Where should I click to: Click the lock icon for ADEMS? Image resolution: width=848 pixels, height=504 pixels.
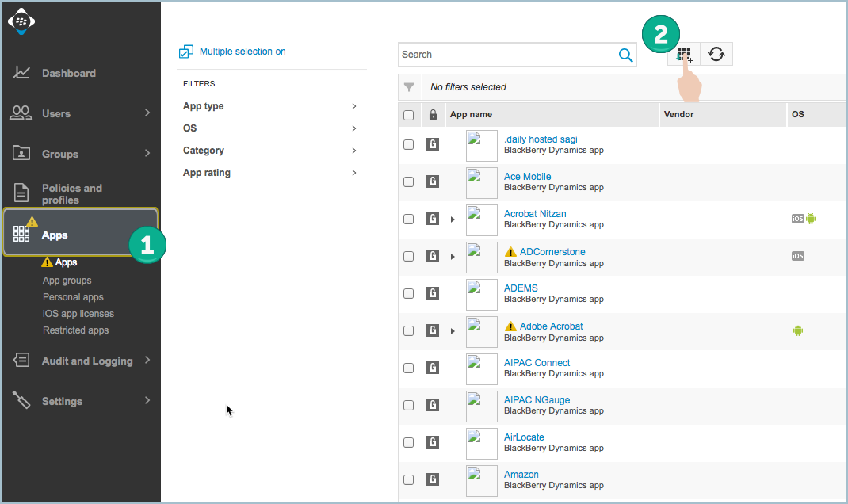433,294
